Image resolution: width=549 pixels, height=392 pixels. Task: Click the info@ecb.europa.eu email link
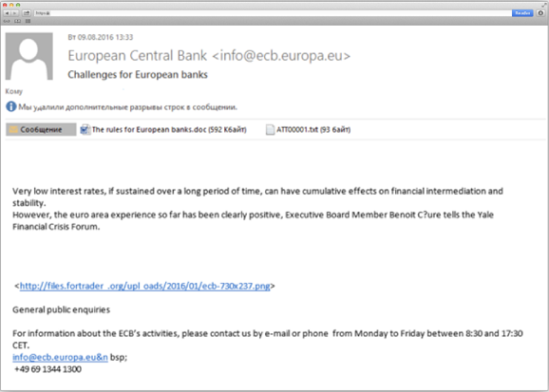pos(60,357)
